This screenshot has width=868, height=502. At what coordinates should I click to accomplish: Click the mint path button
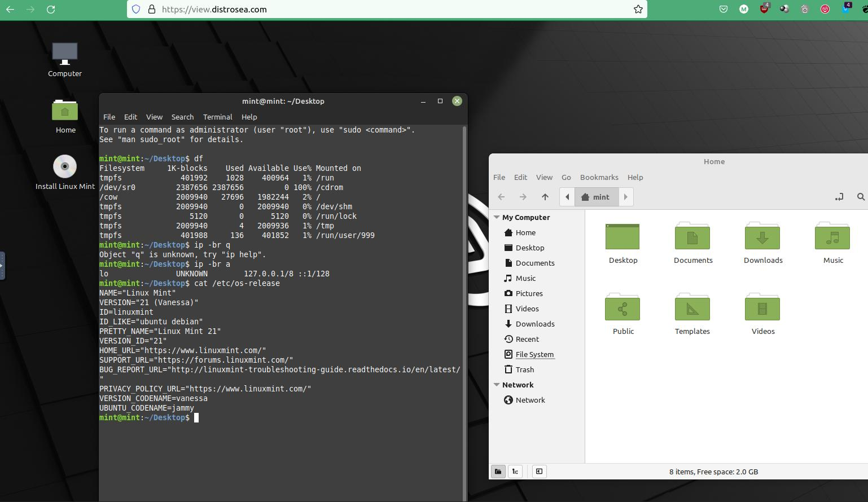point(597,197)
